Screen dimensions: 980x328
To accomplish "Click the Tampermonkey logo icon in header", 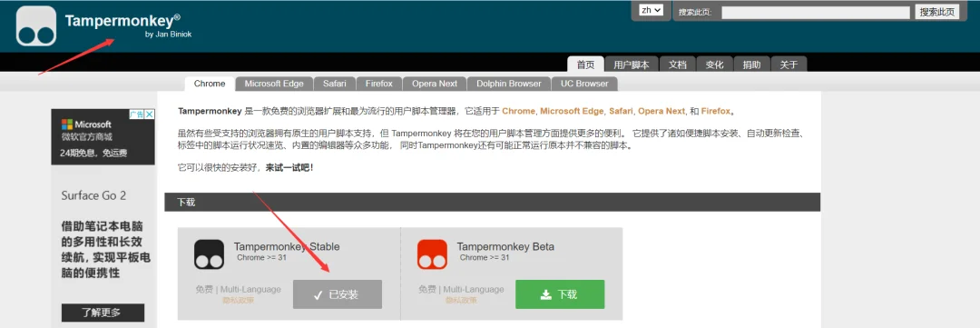I will tap(36, 26).
